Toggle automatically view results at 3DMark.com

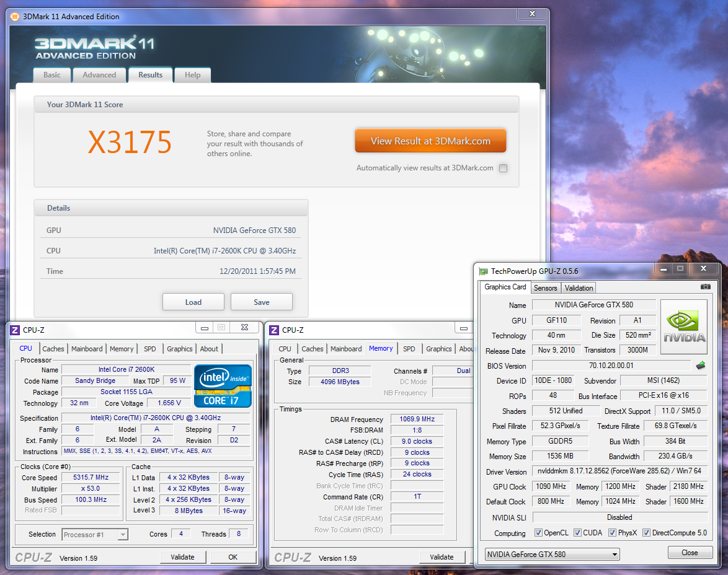504,168
